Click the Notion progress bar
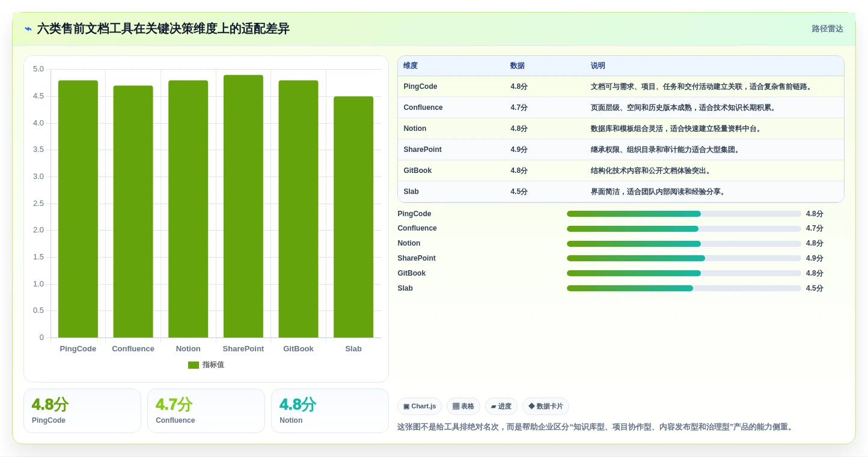868x457 pixels. 684,244
